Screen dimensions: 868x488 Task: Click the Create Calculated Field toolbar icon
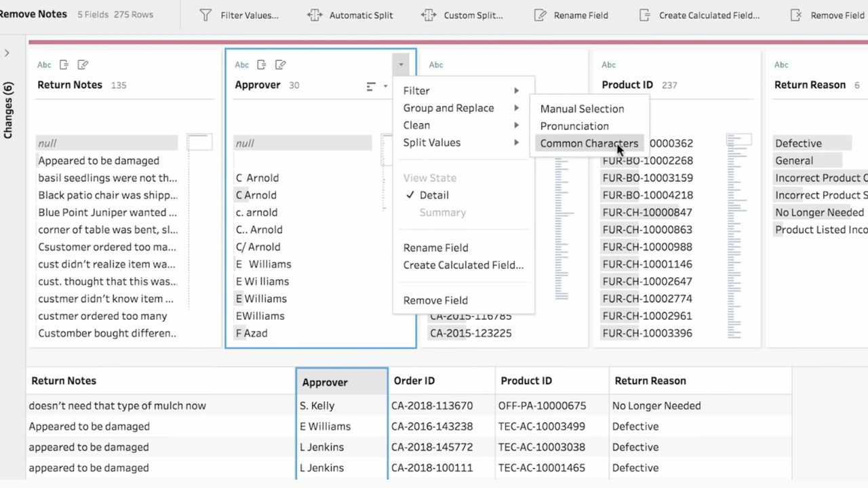[646, 15]
